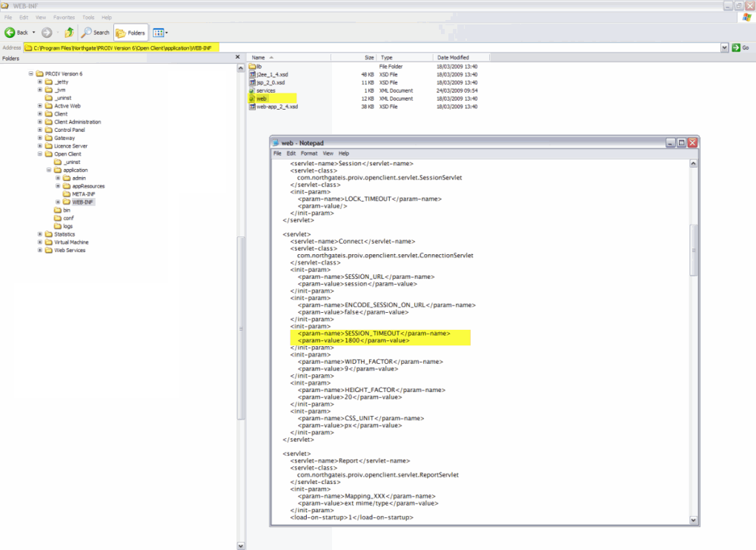The image size is (756, 550).
Task: Click the j2ee_1_4.xsd file icon
Action: (x=252, y=75)
